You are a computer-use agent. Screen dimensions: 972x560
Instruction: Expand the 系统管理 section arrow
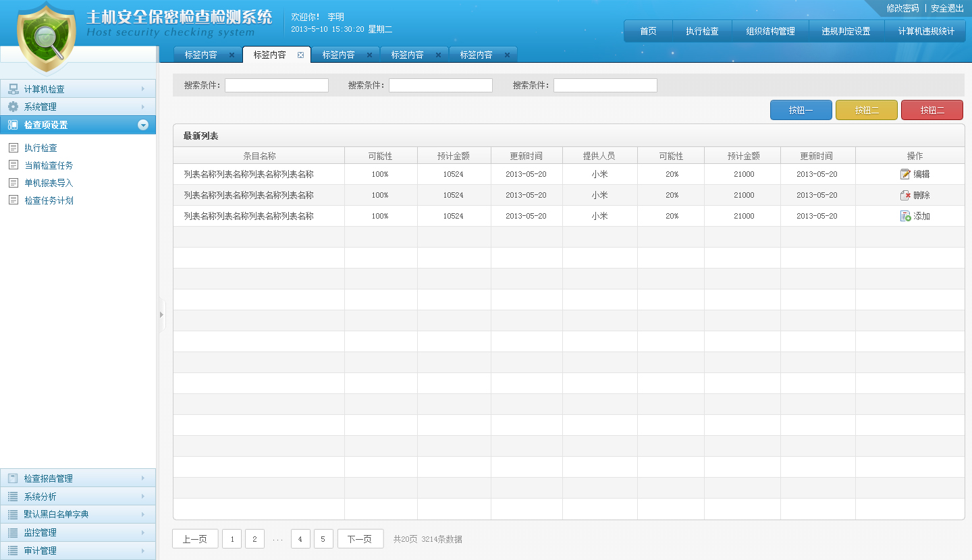(143, 107)
